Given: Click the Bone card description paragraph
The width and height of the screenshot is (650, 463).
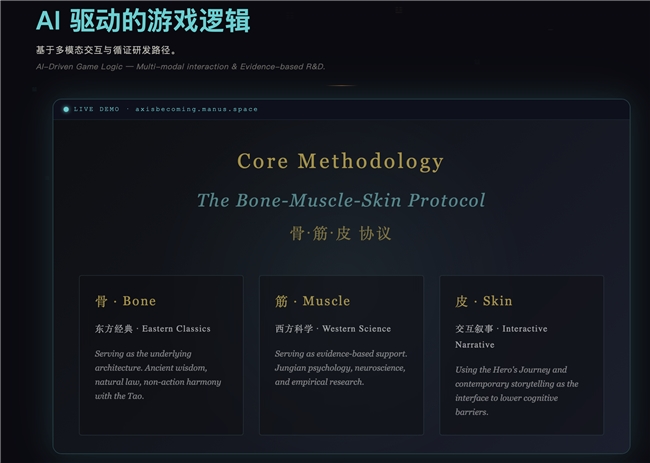Looking at the screenshot, I should pos(158,375).
